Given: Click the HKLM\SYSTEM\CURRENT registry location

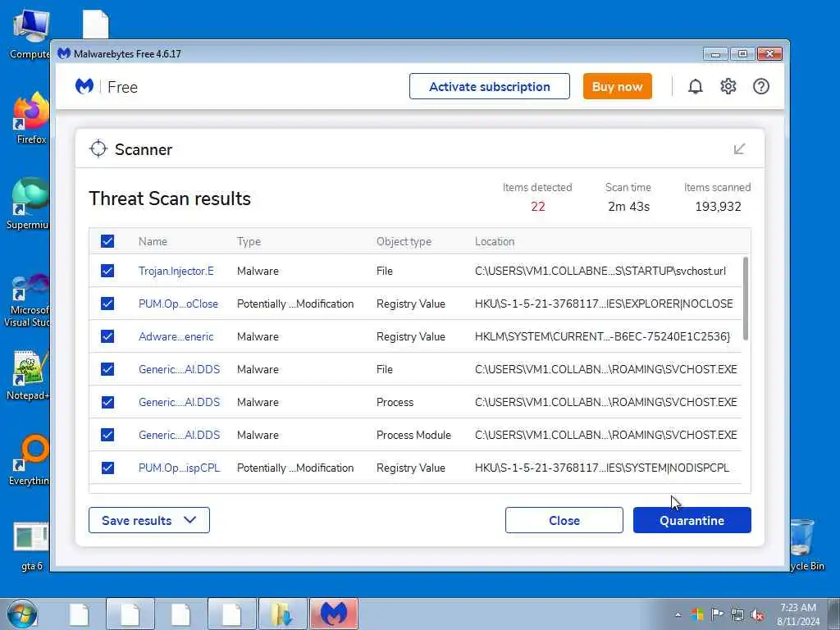Looking at the screenshot, I should click(602, 336).
